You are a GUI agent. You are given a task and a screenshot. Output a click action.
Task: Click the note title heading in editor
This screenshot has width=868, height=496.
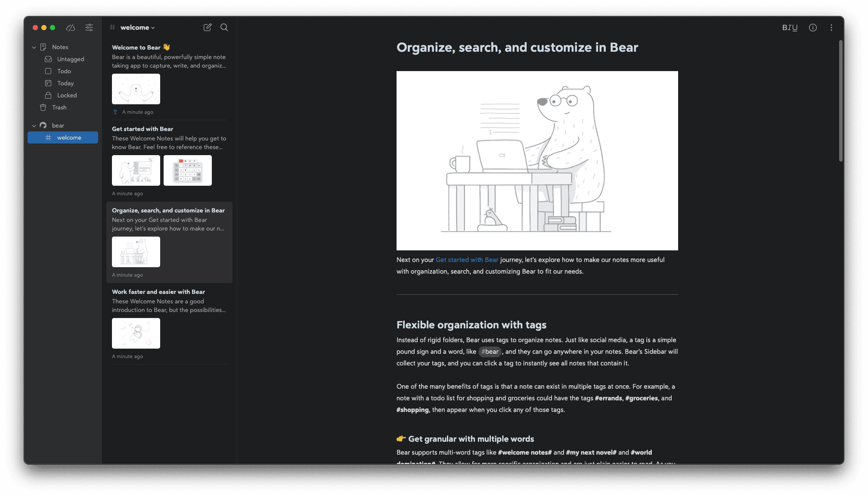[517, 47]
